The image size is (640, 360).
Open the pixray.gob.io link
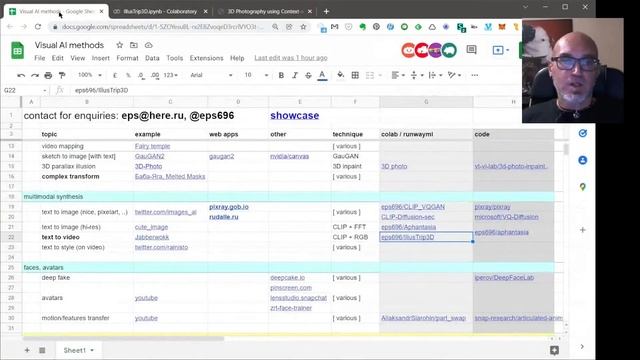click(x=229, y=207)
